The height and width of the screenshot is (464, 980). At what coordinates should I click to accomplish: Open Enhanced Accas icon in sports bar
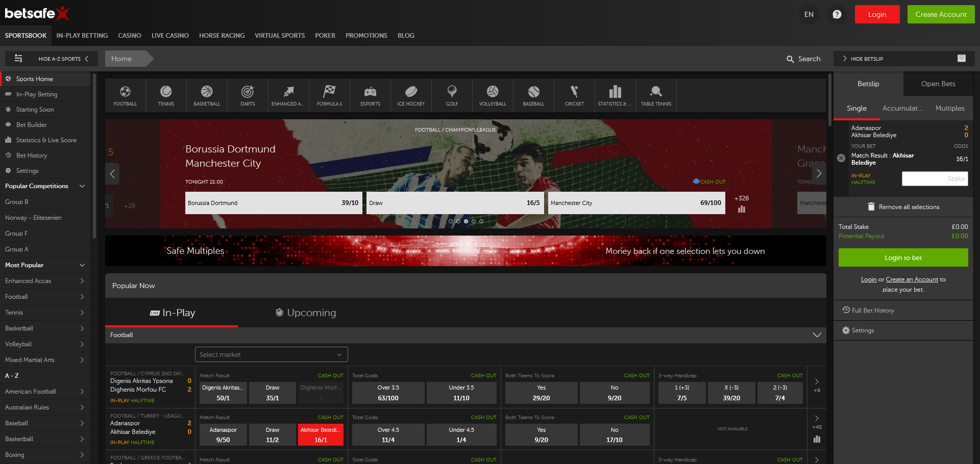click(x=288, y=95)
